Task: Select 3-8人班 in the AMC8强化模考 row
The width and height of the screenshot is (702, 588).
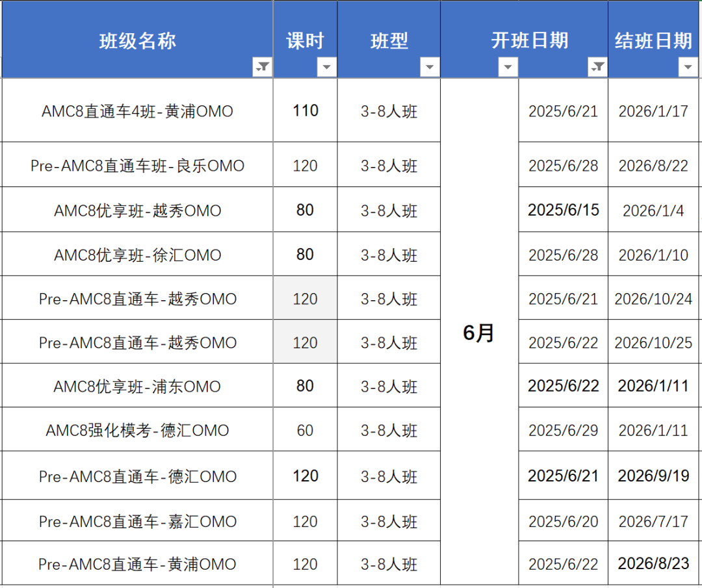Action: [389, 429]
